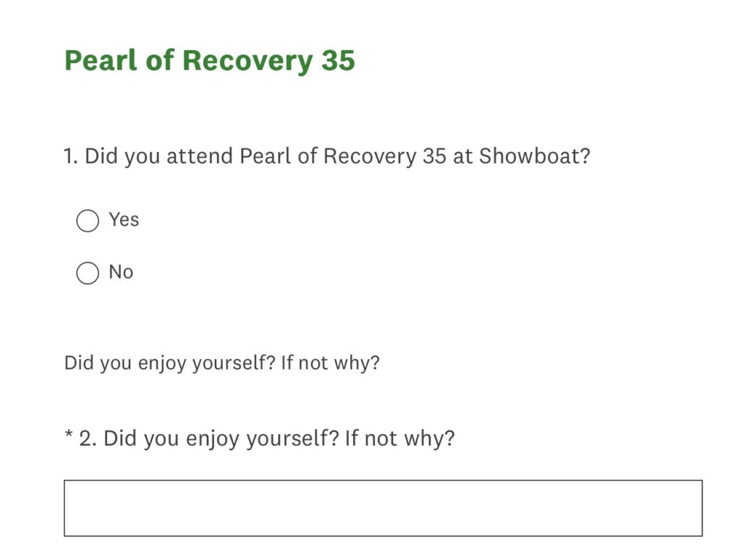This screenshot has height=560, width=741.
Task: Click the word "Showboat" in question 1
Action: click(534, 156)
